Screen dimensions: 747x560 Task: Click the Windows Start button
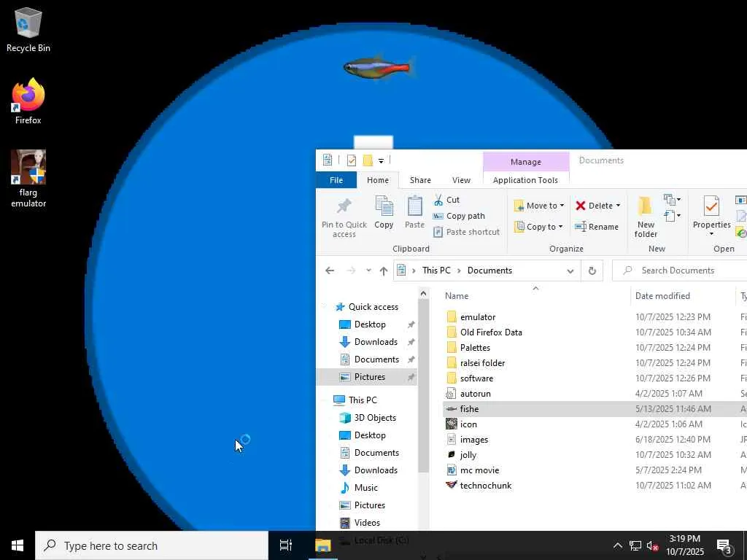coord(18,545)
